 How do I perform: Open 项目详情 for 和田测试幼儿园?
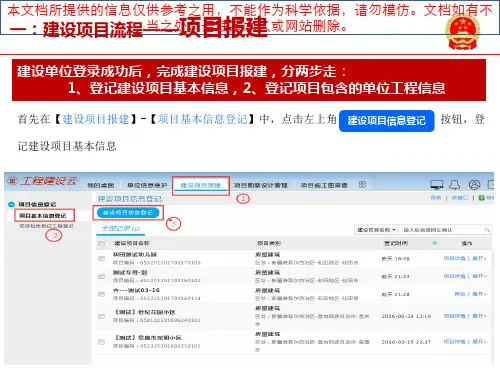click(x=454, y=258)
